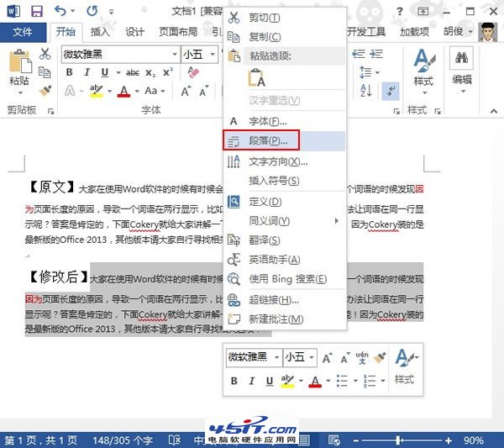Screen dimensions: 504x448
Task: Click the 90% zoom level
Action: [x=473, y=440]
